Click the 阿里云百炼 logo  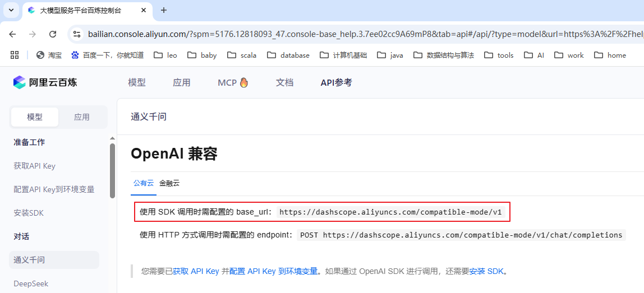coord(45,82)
